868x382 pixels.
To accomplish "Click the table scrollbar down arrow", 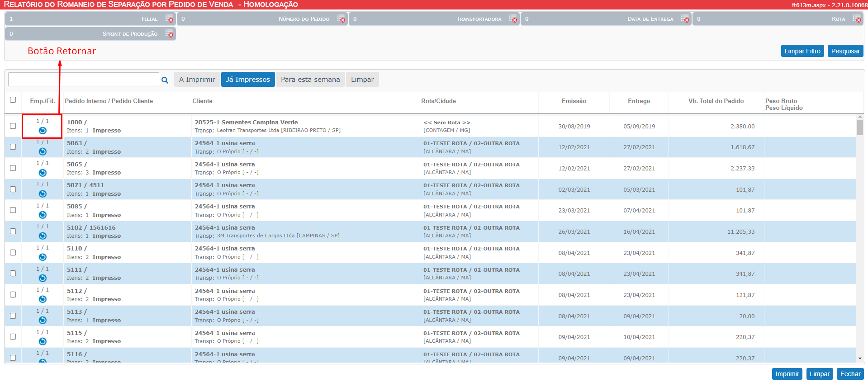I will point(860,358).
